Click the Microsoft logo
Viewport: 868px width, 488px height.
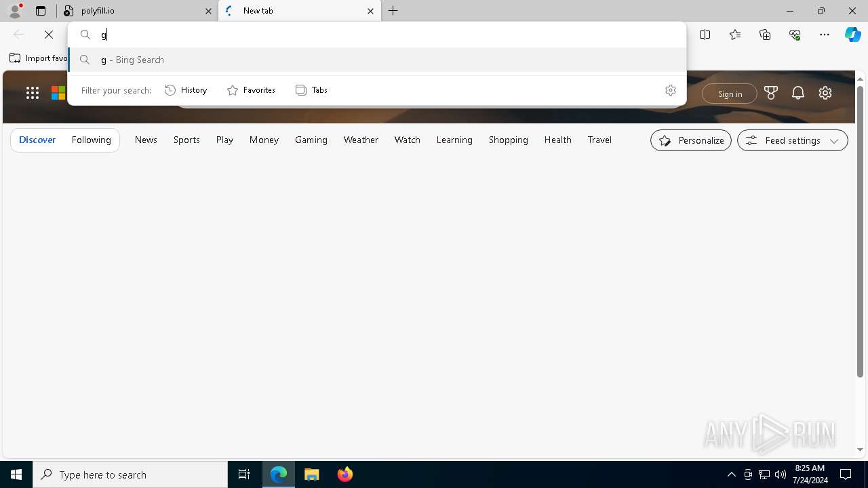point(59,93)
